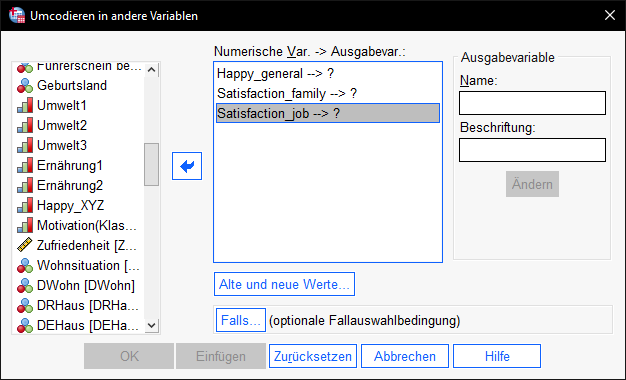Select Happy_general --> ? in output list
The image size is (626, 380).
(328, 73)
